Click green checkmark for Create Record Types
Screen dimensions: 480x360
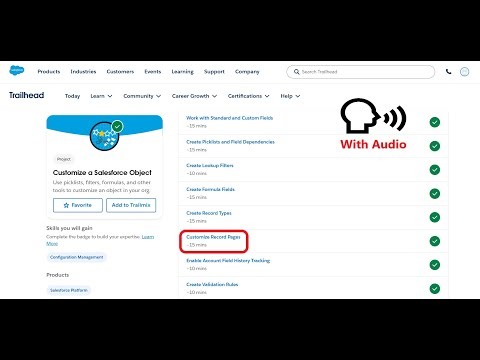(435, 217)
